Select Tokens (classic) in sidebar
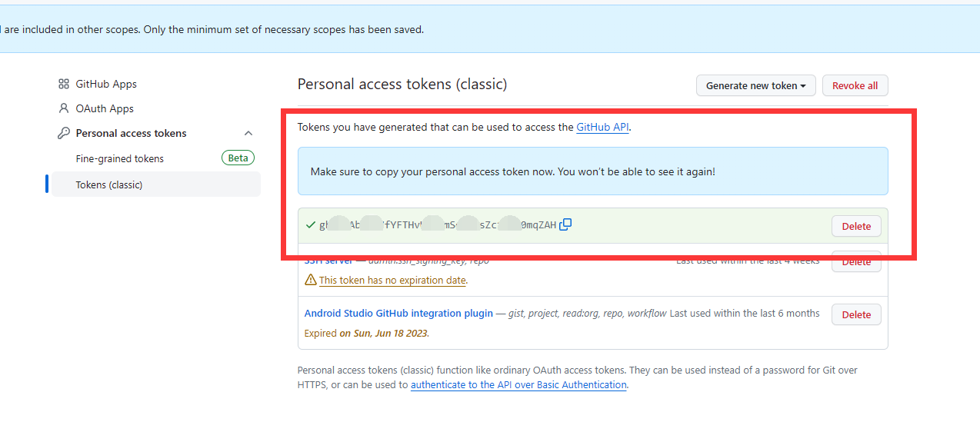The width and height of the screenshot is (980, 422). pos(109,184)
